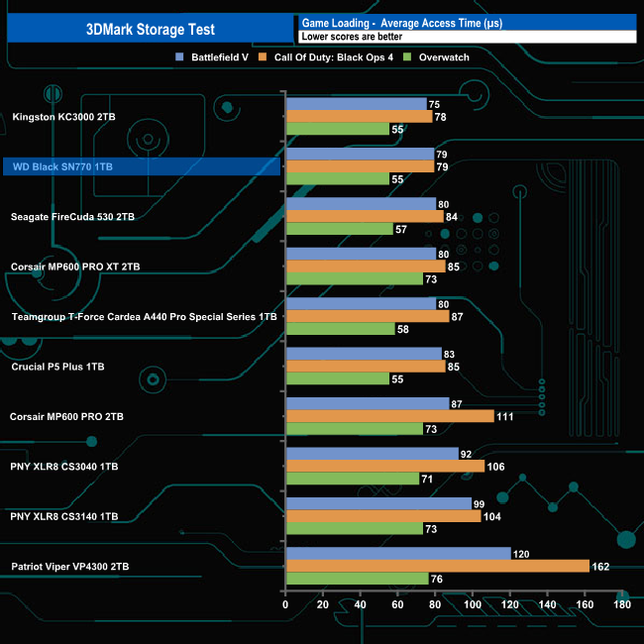The image size is (644, 644).
Task: Click Patriot Viper orange bar valued 162
Action: click(438, 566)
